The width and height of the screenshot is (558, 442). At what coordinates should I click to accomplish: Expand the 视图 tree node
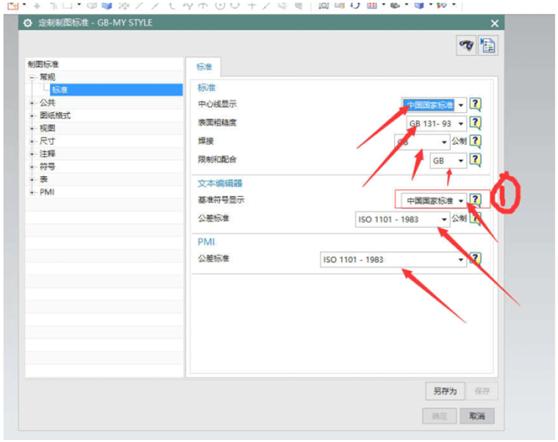point(32,128)
